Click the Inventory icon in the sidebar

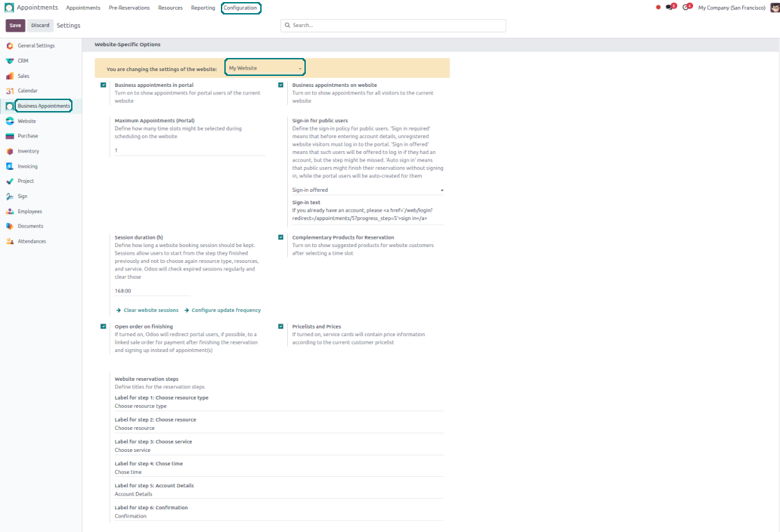[10, 151]
